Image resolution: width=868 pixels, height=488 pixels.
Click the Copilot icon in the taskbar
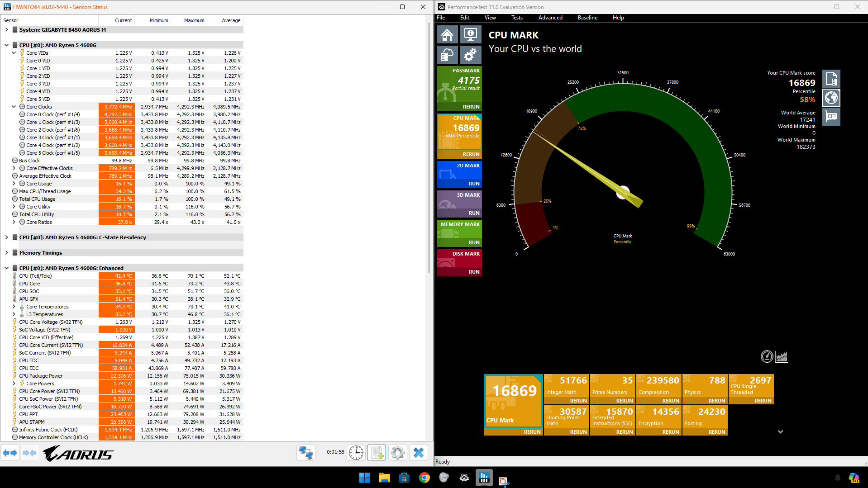pos(854,478)
